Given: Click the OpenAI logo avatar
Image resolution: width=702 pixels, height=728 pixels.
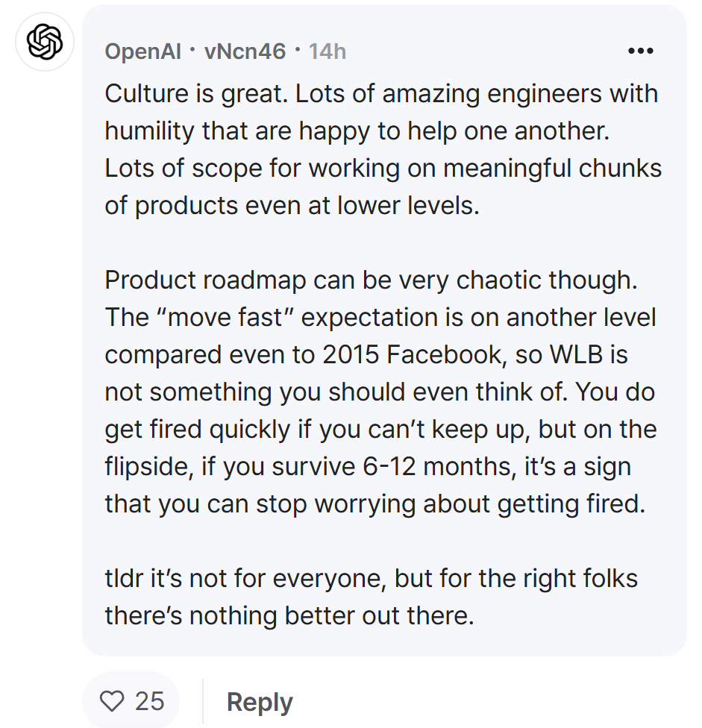Looking at the screenshot, I should tap(45, 42).
